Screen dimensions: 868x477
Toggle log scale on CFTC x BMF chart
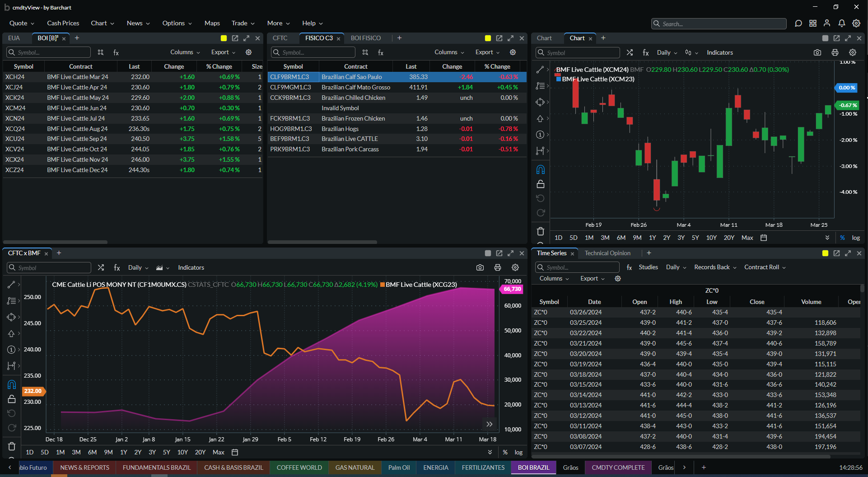518,452
